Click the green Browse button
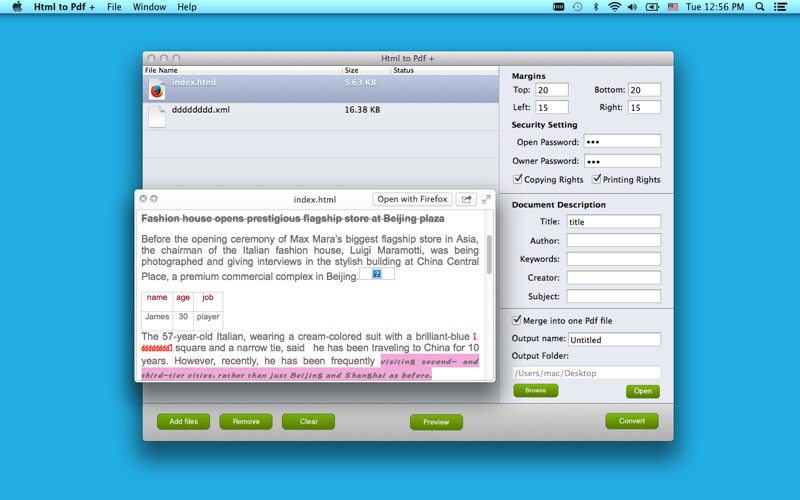Screen dimensions: 800x500 pos(535,390)
